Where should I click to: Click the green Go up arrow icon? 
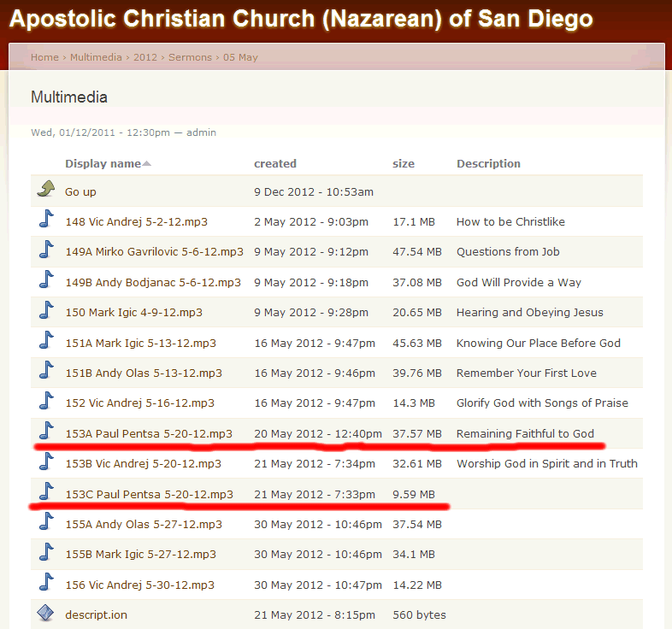click(x=45, y=191)
